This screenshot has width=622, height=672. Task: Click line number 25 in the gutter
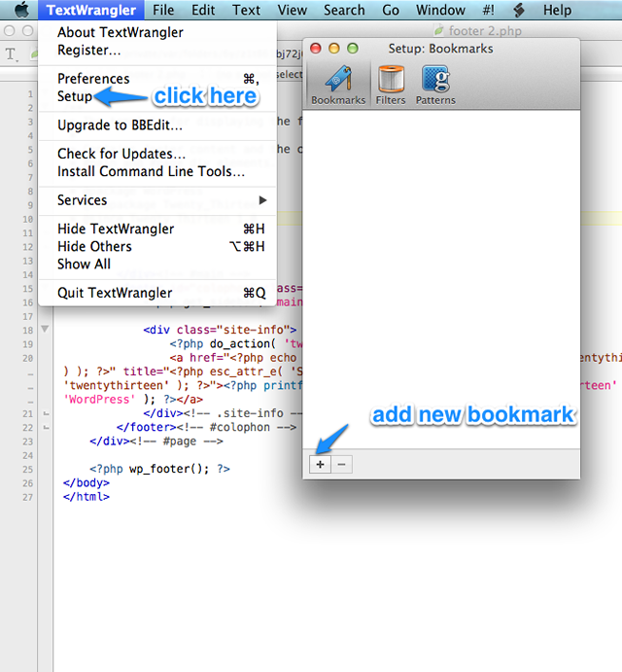27,470
